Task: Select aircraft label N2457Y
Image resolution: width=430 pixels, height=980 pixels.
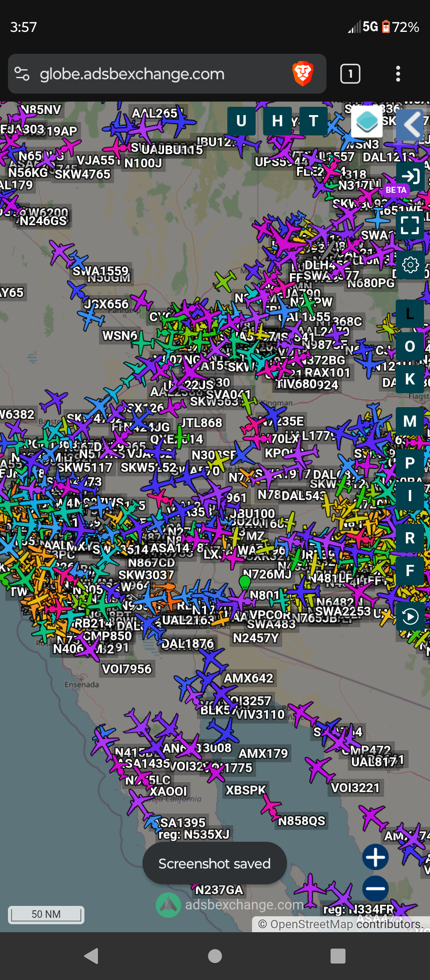Action: (256, 638)
